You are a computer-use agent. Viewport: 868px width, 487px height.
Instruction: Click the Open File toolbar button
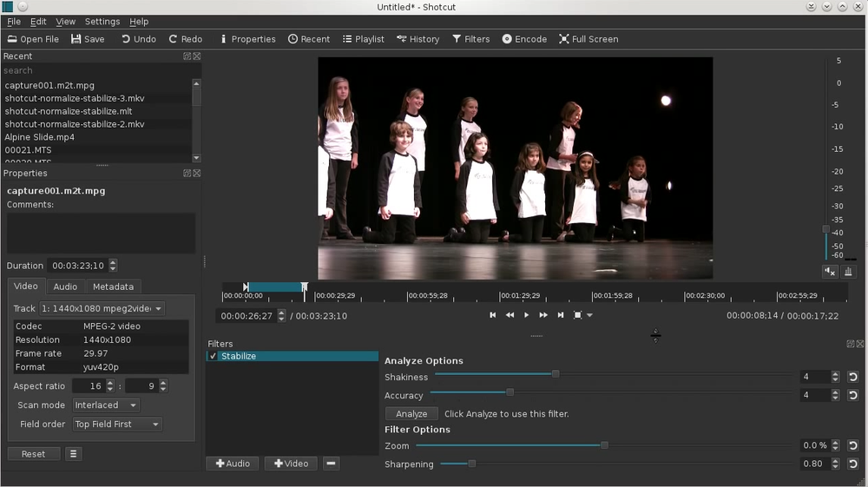tap(33, 39)
